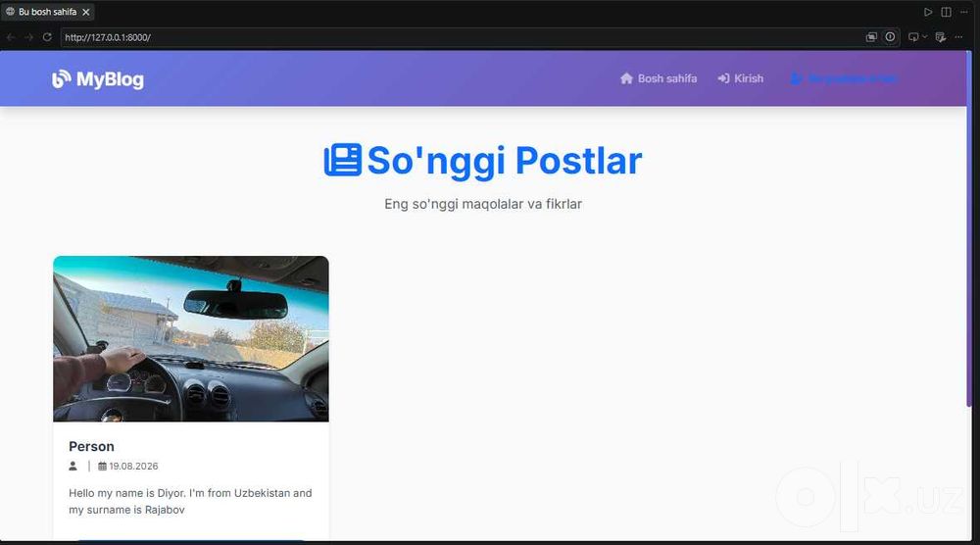980x545 pixels.
Task: Switch to the Bu bosh sahifa tab
Action: click(47, 12)
